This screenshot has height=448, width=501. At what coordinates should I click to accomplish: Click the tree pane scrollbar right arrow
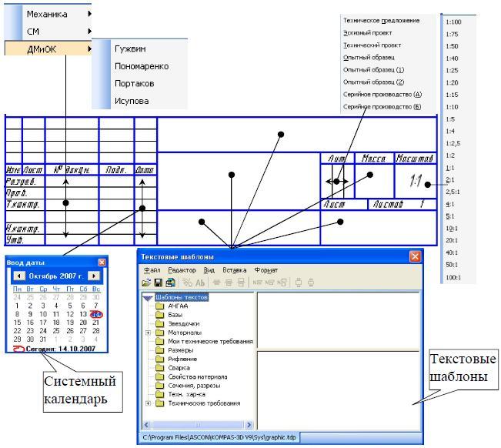pyautogui.click(x=249, y=425)
